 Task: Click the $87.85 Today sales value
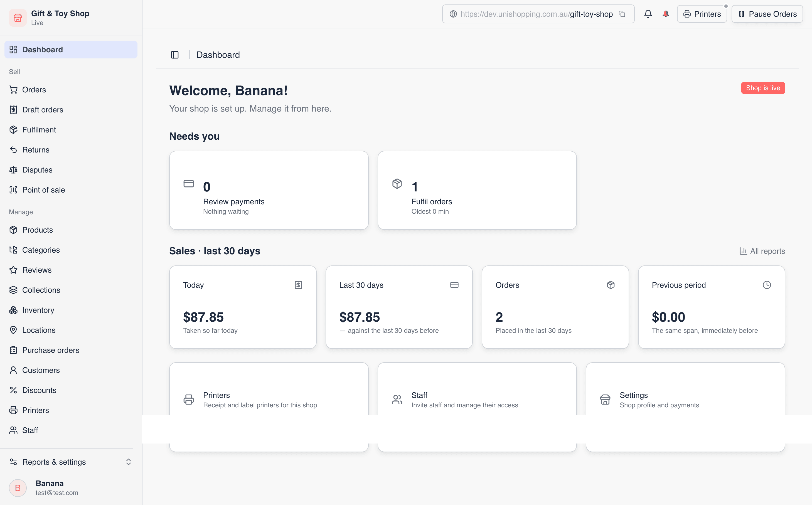(203, 317)
